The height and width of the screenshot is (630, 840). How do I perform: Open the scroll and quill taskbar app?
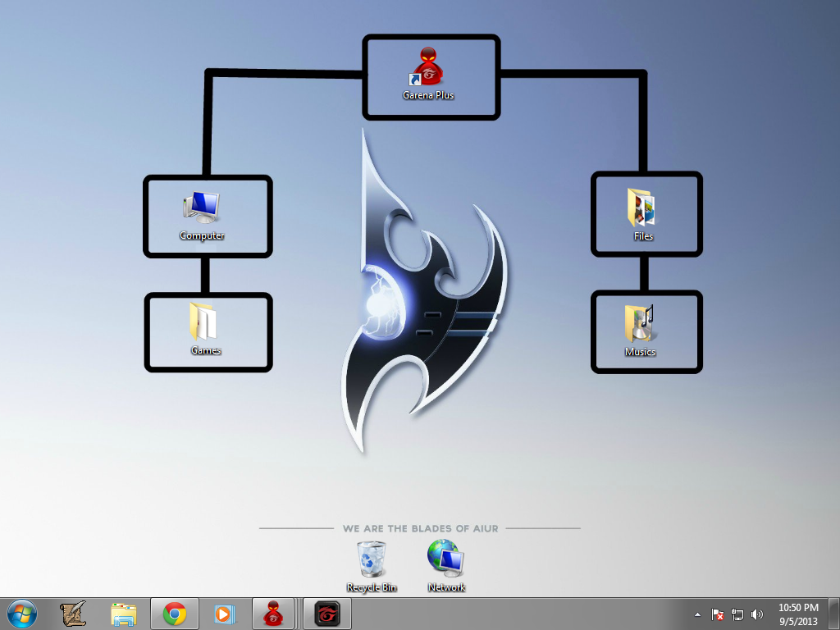tap(73, 614)
